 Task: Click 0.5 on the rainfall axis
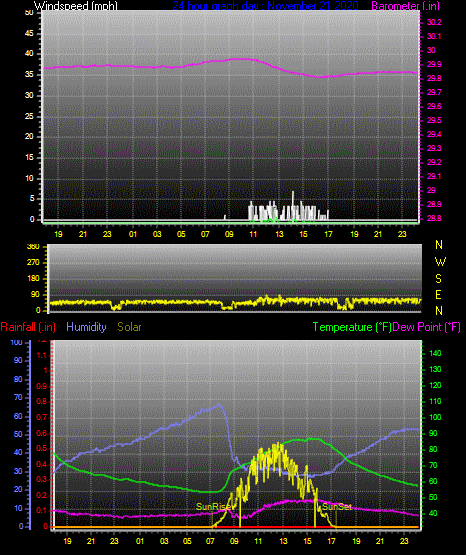pyautogui.click(x=42, y=448)
